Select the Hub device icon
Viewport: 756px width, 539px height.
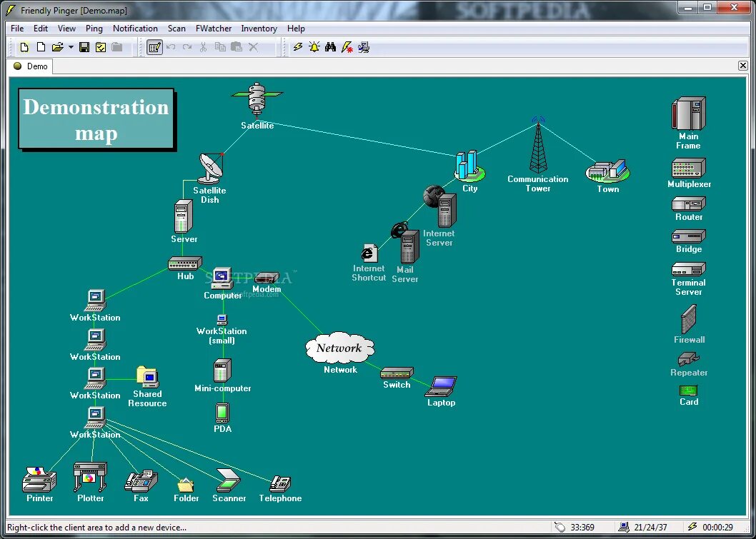click(185, 263)
